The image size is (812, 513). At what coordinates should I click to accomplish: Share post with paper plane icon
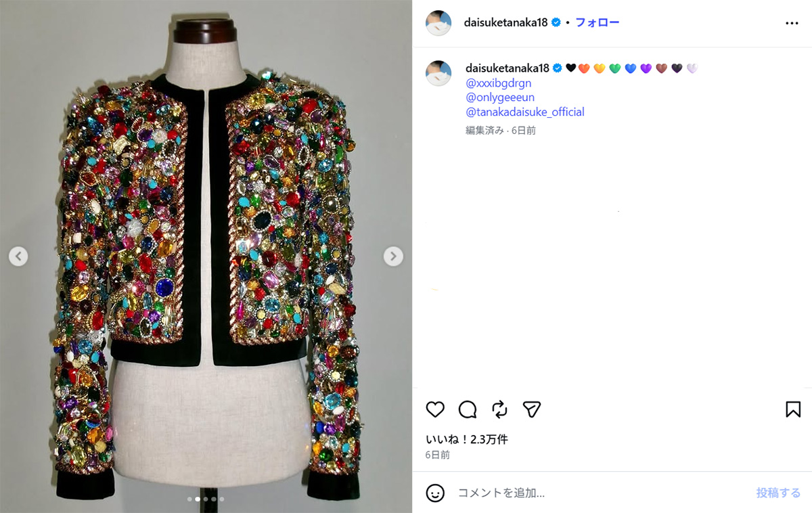[532, 409]
